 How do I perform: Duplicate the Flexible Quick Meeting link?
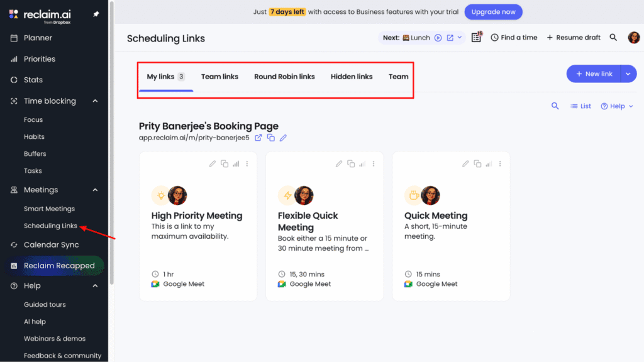click(x=351, y=163)
